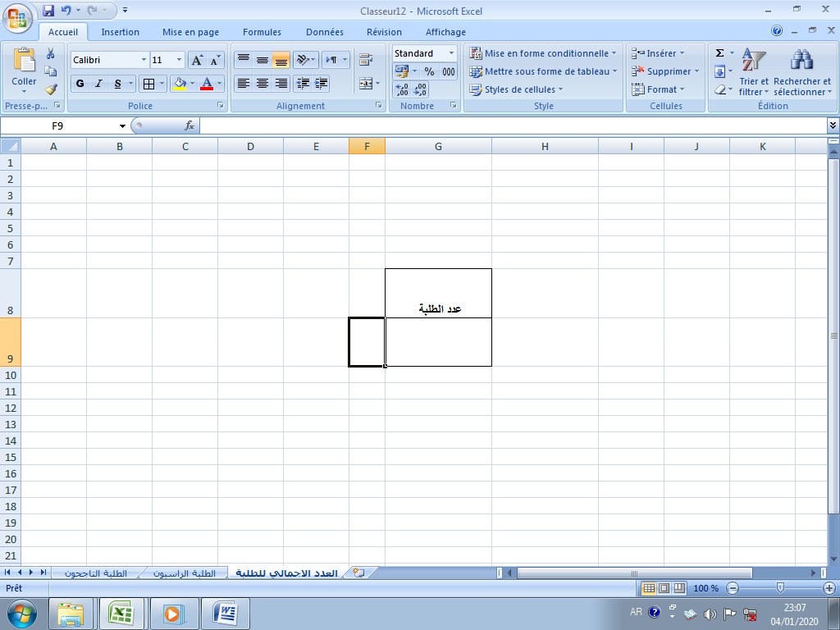Click the insert new worksheet icon
The height and width of the screenshot is (630, 840).
(359, 573)
